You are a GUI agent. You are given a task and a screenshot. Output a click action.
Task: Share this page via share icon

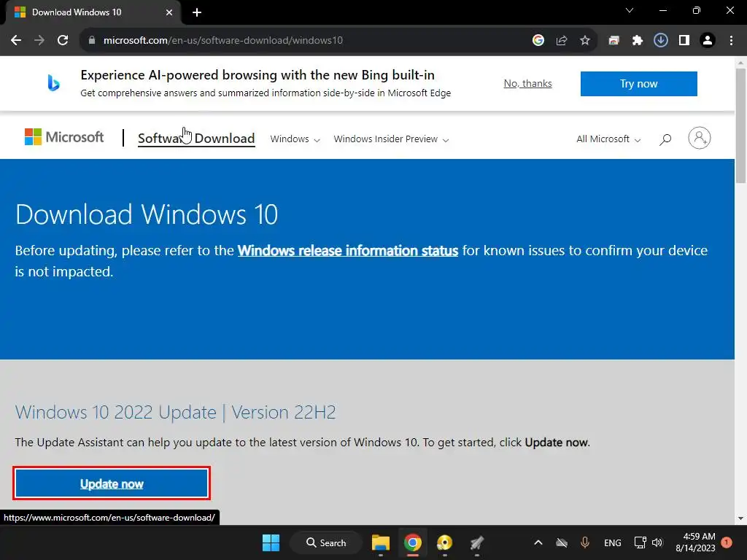click(x=562, y=41)
